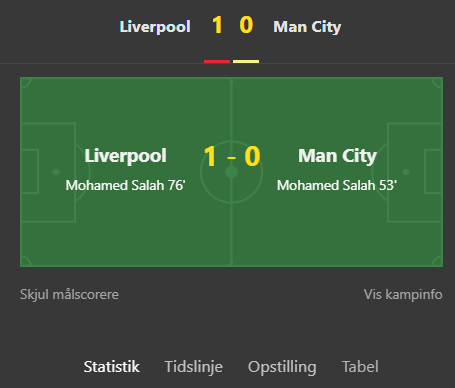The height and width of the screenshot is (388, 455).
Task: Select Mohamed Salah 76' goal entry
Action: tap(125, 185)
